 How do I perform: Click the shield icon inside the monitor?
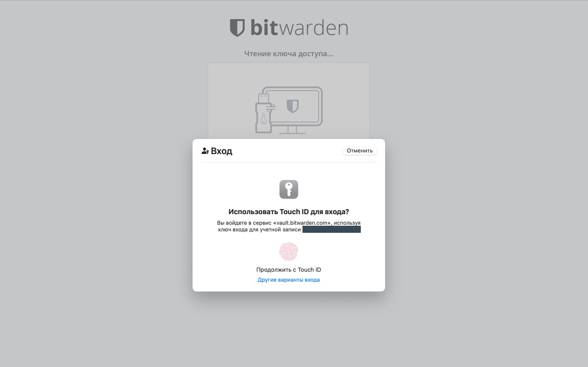[x=293, y=106]
